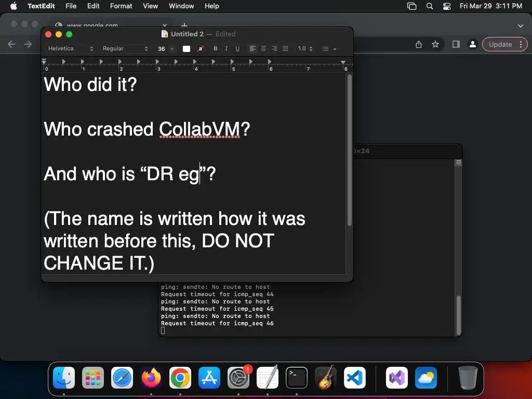The height and width of the screenshot is (399, 532).
Task: Toggle underline formatting in TextEdit toolbar
Action: [237, 48]
